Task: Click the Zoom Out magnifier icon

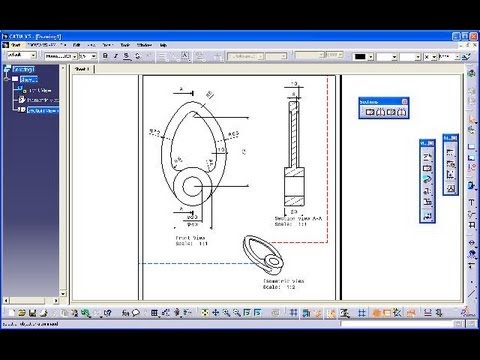Action: (x=237, y=313)
